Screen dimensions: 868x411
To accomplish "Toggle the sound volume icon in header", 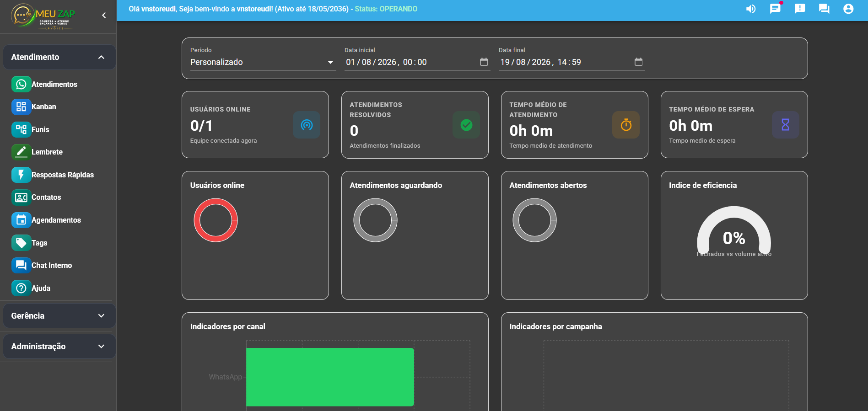I will click(751, 9).
